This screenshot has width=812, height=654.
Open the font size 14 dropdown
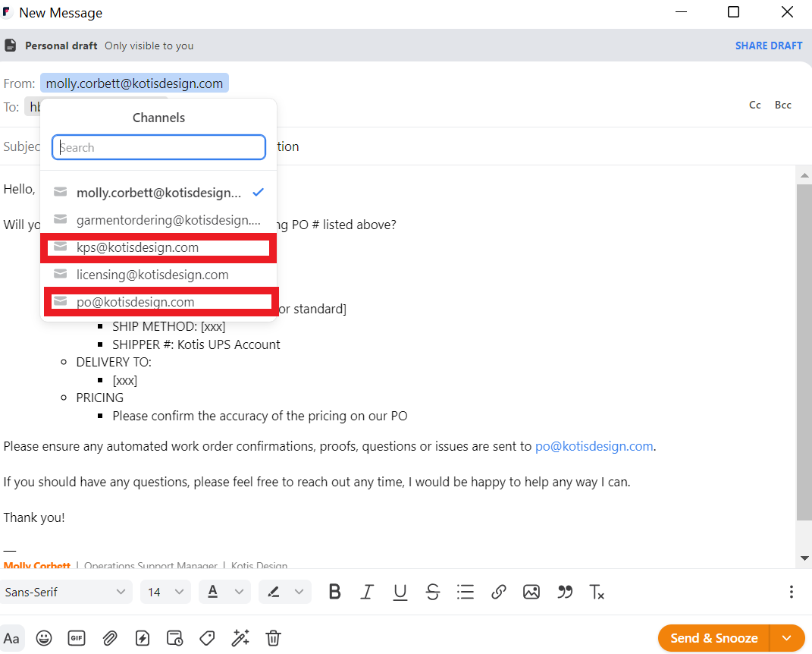tap(165, 592)
